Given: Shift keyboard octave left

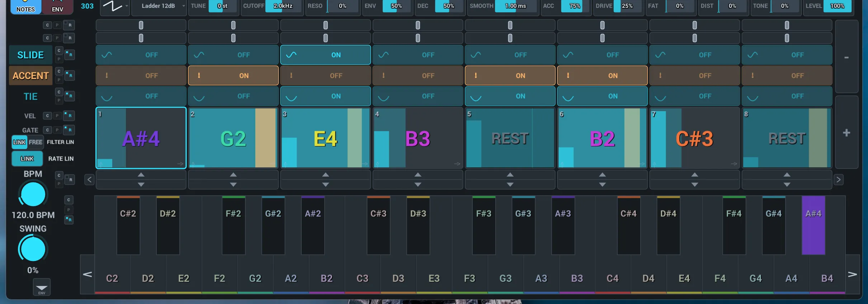Looking at the screenshot, I should pyautogui.click(x=87, y=275).
